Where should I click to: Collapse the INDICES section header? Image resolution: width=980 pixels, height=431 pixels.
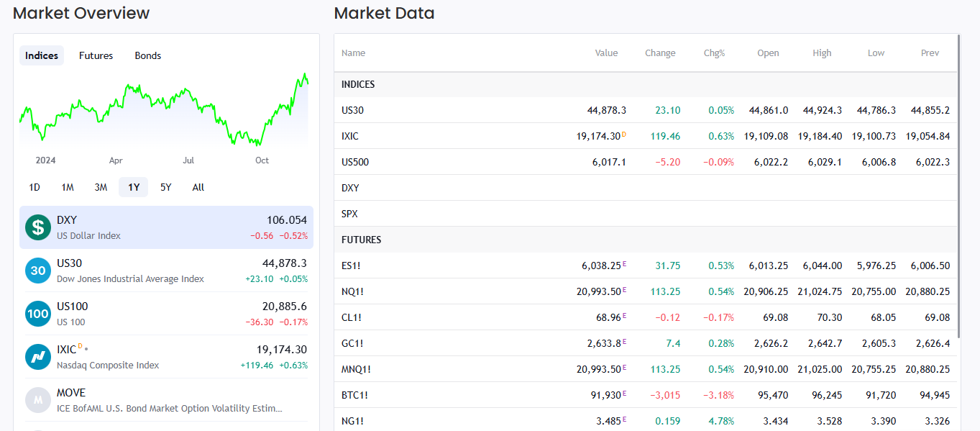[358, 84]
